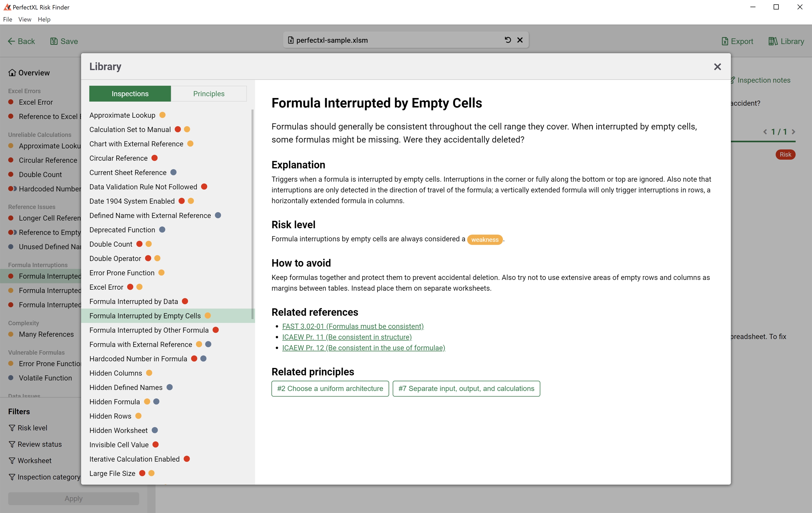This screenshot has width=812, height=513.
Task: Click the inspections list scrollbar
Action: [x=253, y=214]
